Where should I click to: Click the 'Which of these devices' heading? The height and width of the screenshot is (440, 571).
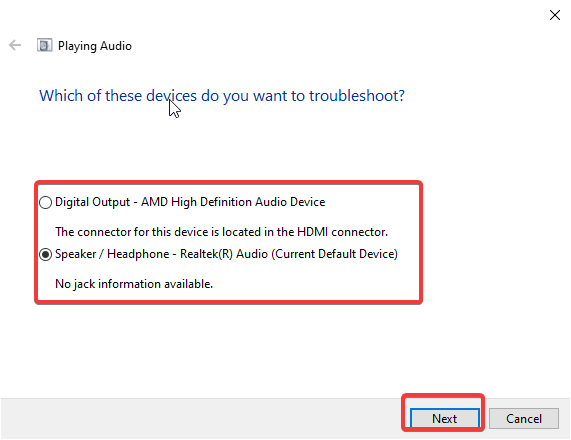click(222, 96)
